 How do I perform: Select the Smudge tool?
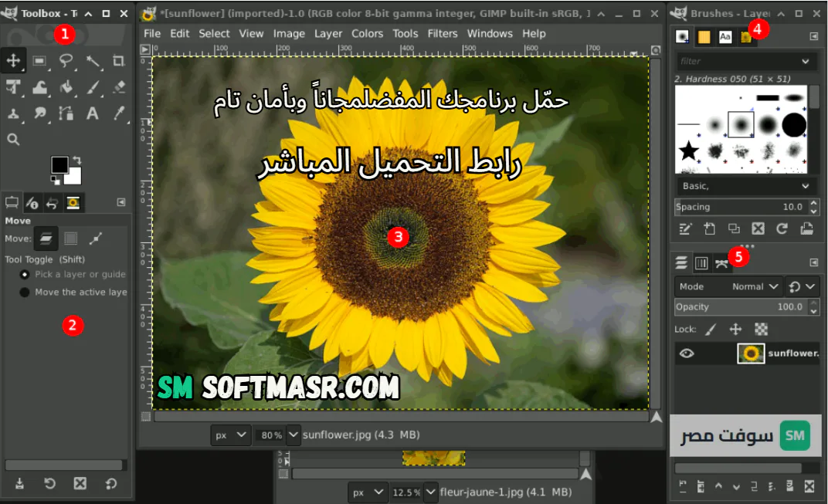[39, 113]
